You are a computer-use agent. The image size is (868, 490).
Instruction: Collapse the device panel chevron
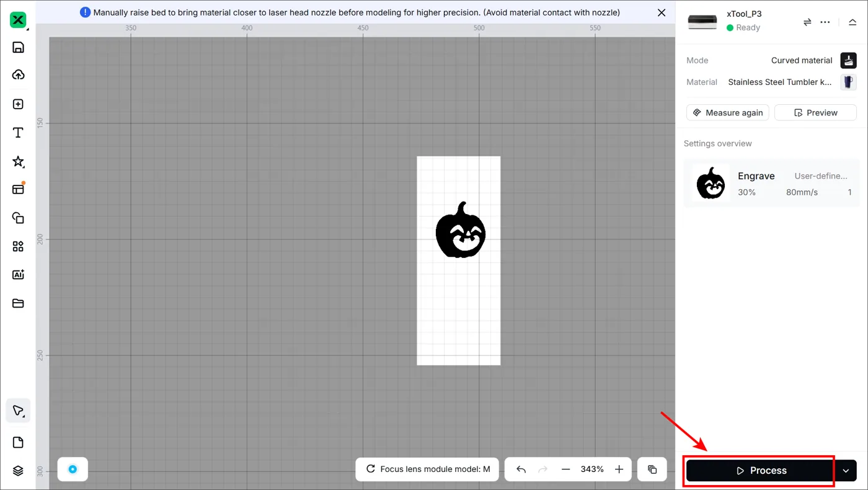point(852,22)
